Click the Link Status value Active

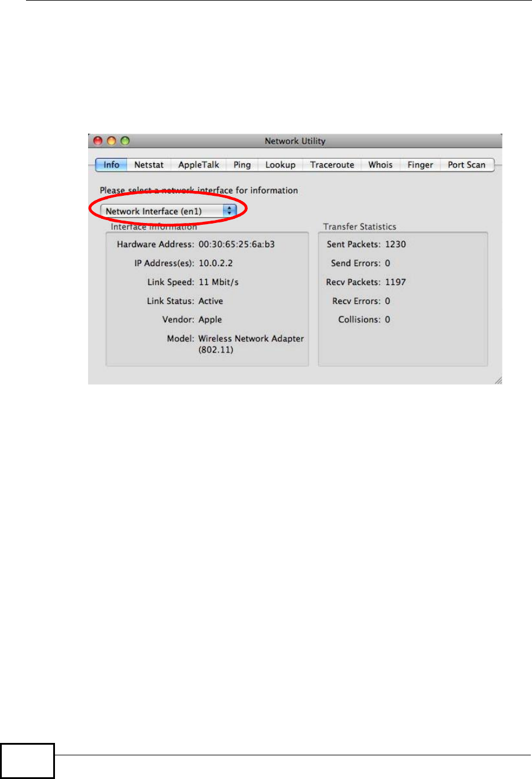click(x=211, y=301)
